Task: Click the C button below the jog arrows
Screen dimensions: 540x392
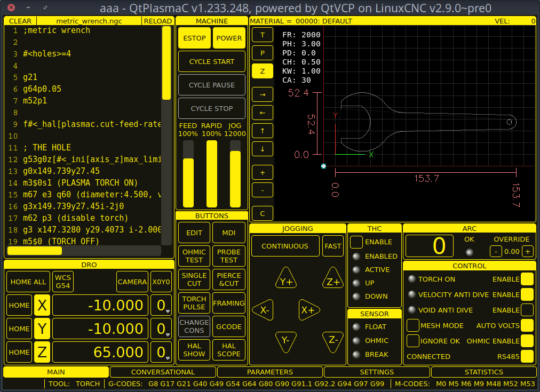Action: [262, 213]
